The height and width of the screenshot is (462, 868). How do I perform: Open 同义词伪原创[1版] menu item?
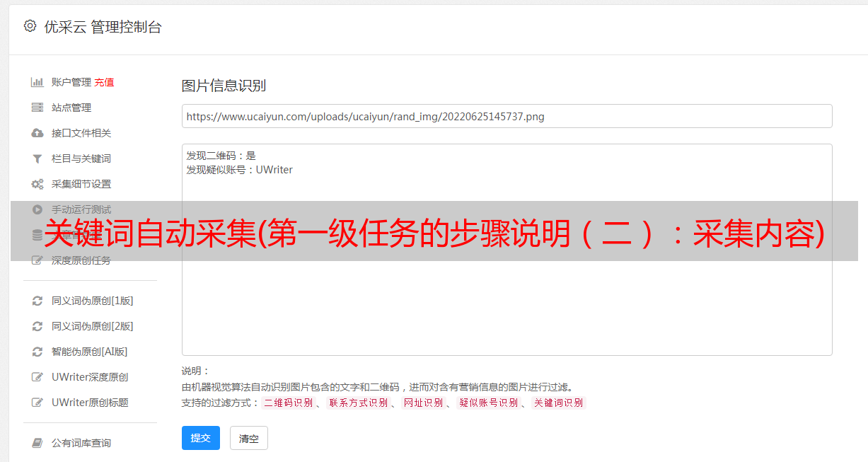coord(93,301)
